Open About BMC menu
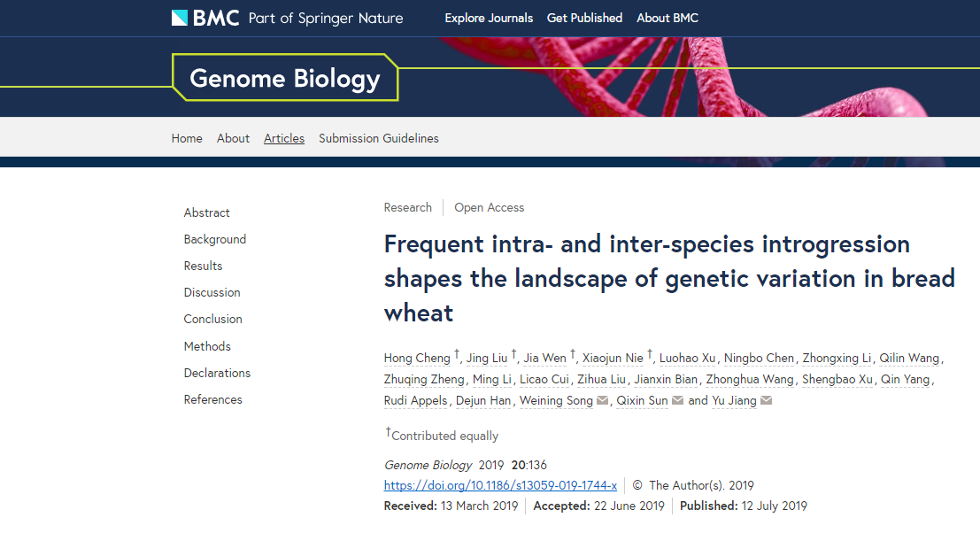980x533 pixels. pos(667,18)
